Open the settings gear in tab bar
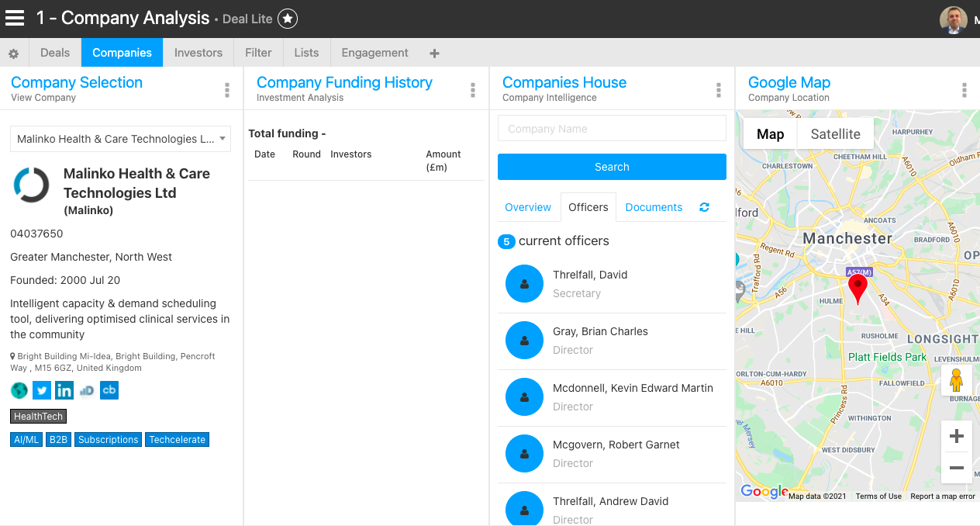Viewport: 980px width, 526px height. [13, 54]
